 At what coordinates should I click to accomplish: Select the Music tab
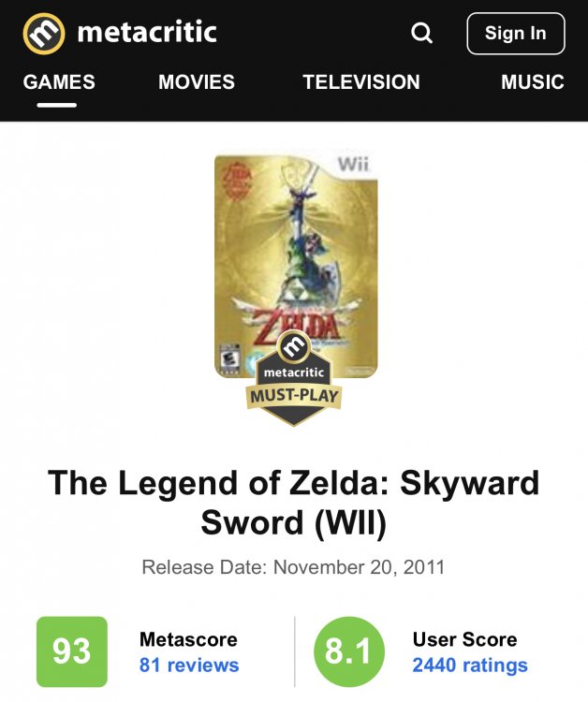point(533,82)
